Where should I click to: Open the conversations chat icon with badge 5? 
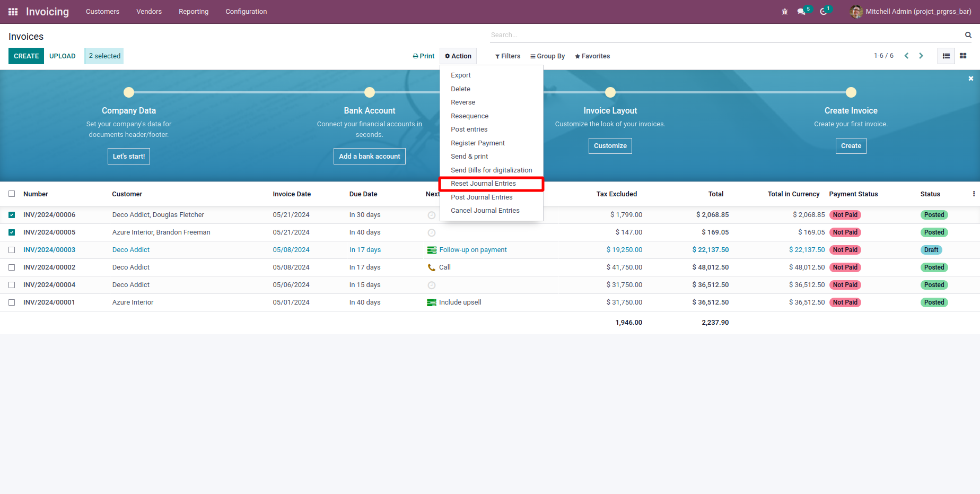[801, 12]
